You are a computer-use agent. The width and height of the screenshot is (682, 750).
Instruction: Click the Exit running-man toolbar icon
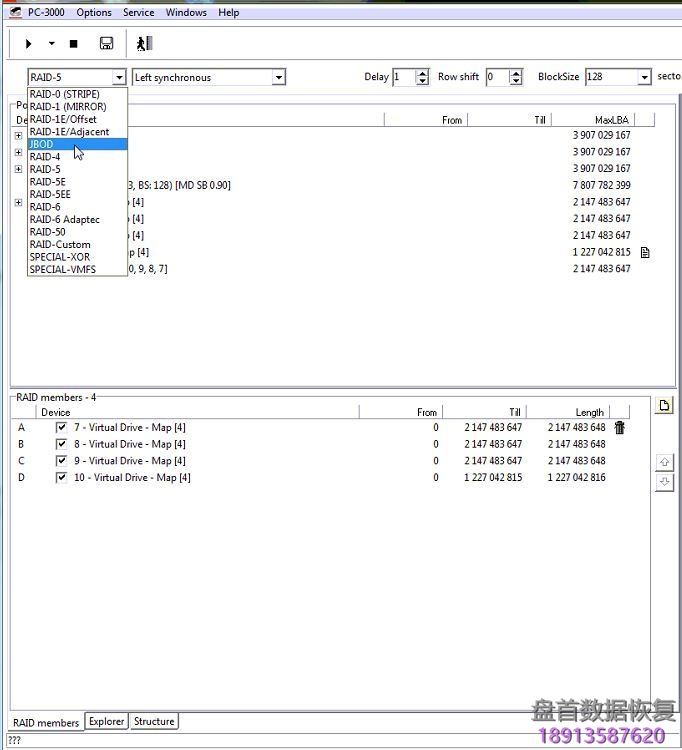145,44
